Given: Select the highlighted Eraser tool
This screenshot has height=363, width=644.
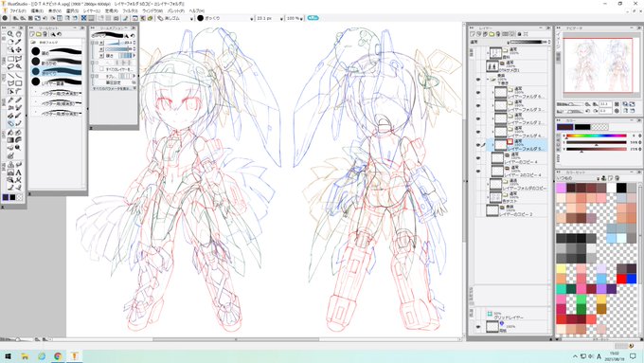Looking at the screenshot, I should [10, 123].
